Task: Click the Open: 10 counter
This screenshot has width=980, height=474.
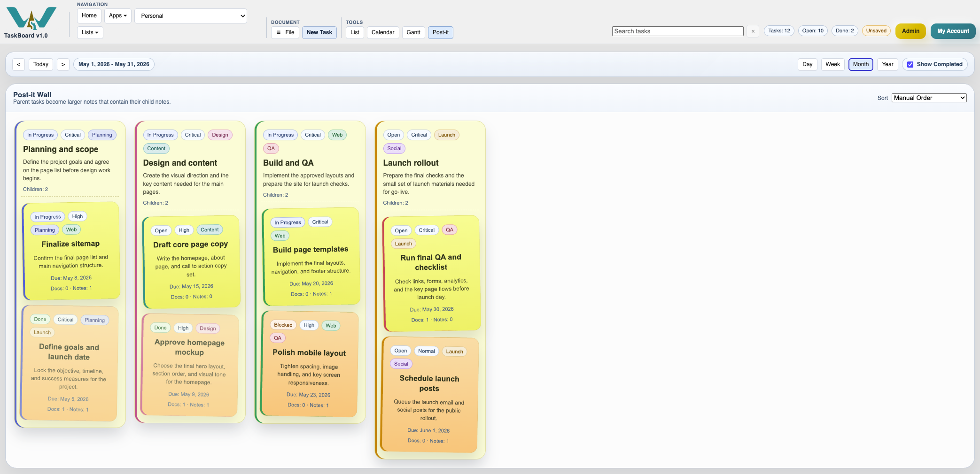Action: (x=813, y=31)
